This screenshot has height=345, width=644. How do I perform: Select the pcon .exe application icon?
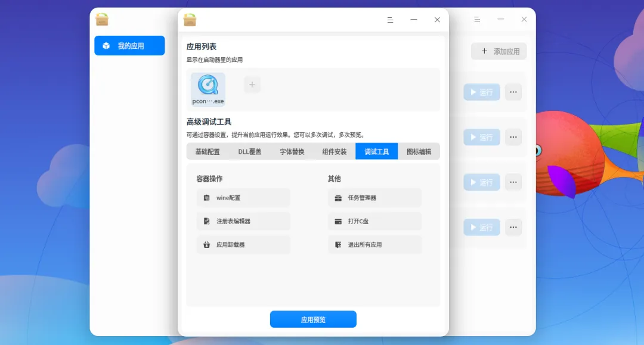coord(208,89)
